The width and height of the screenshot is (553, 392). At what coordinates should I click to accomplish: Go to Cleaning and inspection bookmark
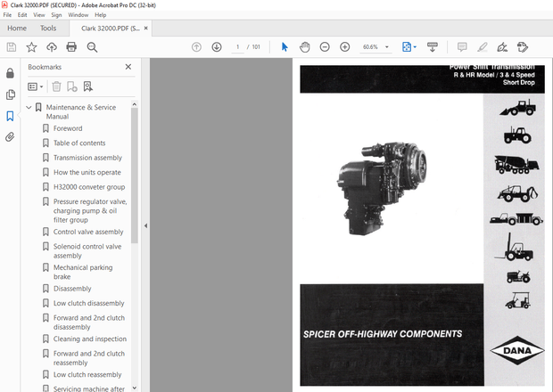(90, 339)
